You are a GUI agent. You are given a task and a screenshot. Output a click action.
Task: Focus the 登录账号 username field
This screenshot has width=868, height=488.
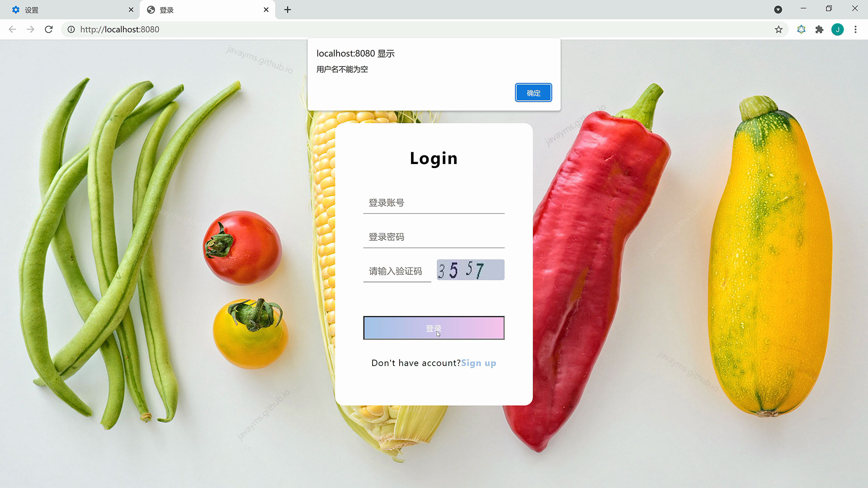tap(434, 203)
